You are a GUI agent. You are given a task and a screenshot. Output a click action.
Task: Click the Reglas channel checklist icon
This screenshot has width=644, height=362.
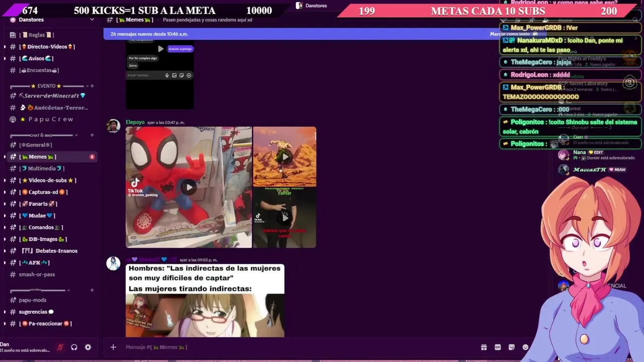(x=13, y=35)
